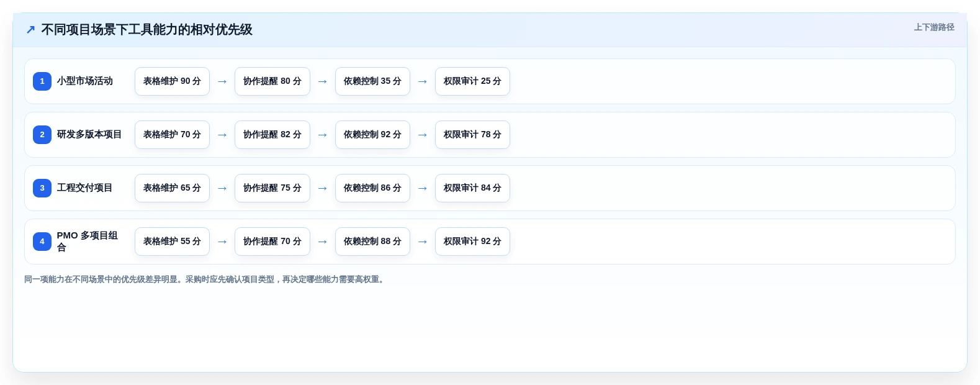Click the title 不同项目场景下工具能力的相对优先级

pos(146,29)
